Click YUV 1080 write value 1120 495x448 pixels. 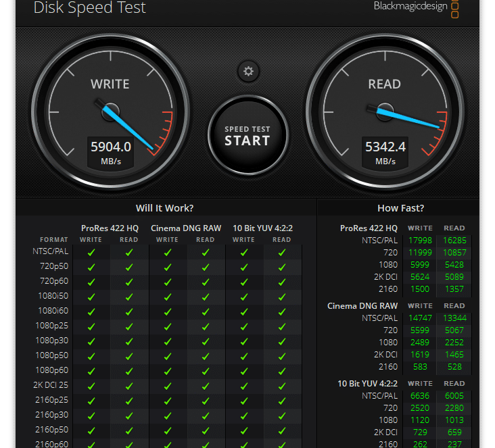[420, 420]
